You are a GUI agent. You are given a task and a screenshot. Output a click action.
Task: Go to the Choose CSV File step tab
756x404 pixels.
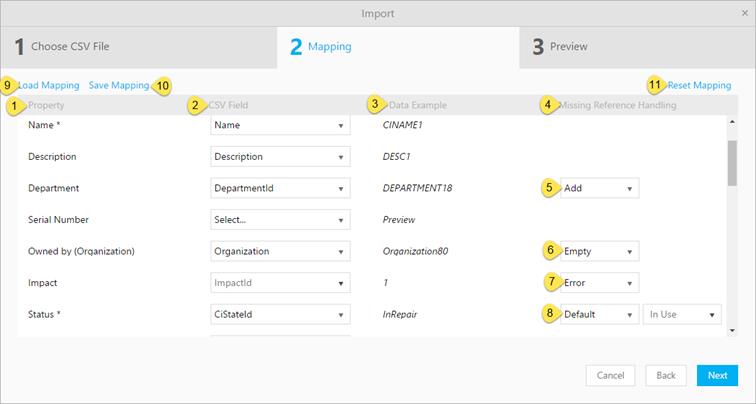(x=138, y=46)
